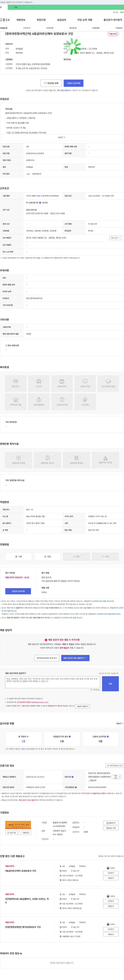Open the 지도 보기 dropdown in 근무 예정지
124x980 pixels.
point(115,238)
